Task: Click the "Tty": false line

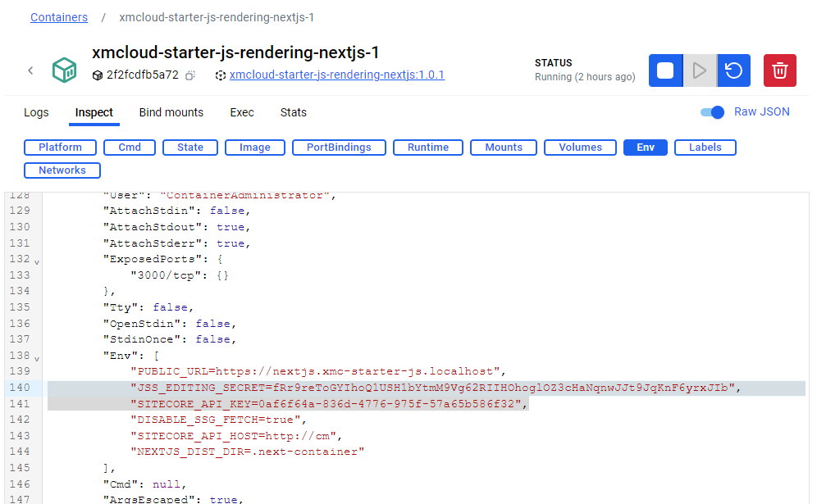Action: click(x=148, y=307)
